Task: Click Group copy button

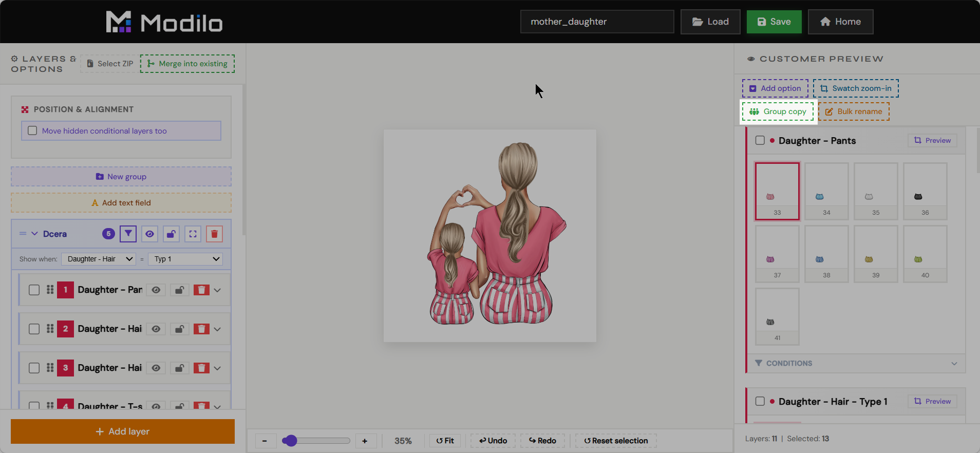Action: [x=778, y=111]
